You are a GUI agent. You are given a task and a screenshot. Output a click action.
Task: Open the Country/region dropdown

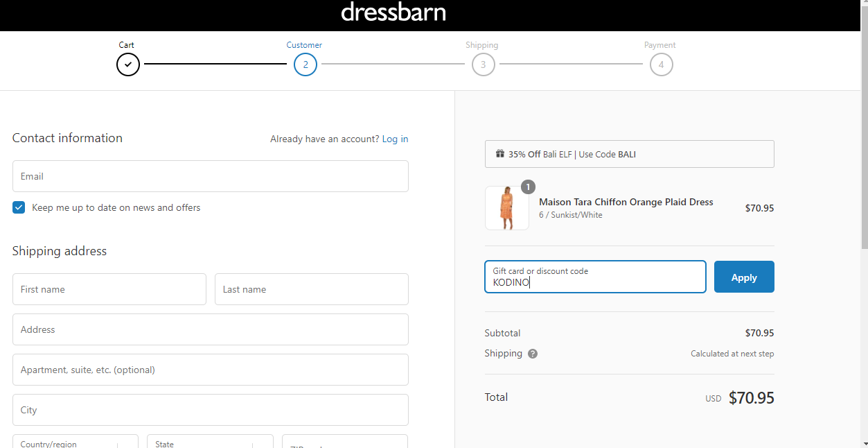tap(76, 441)
